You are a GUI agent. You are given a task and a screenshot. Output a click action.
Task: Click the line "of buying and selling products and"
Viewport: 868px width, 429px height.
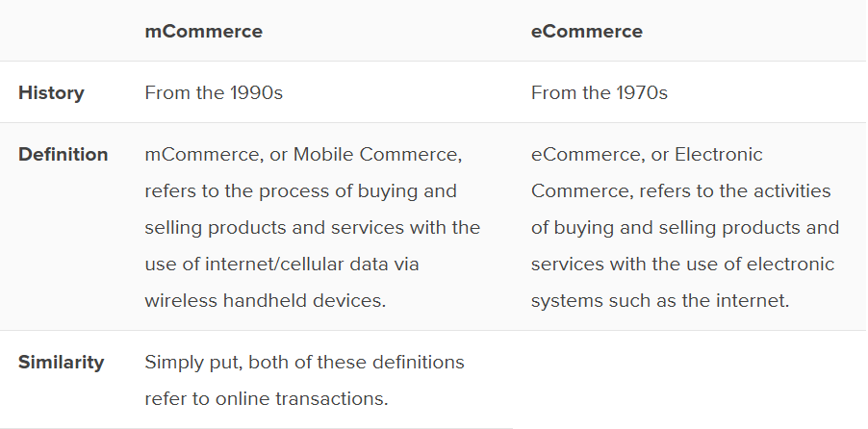coord(685,228)
